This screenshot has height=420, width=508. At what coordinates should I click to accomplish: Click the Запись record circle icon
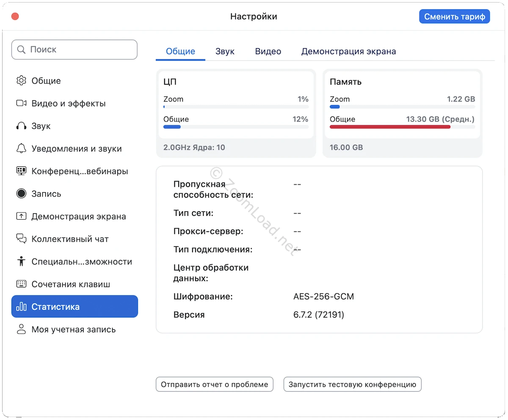[x=21, y=194]
